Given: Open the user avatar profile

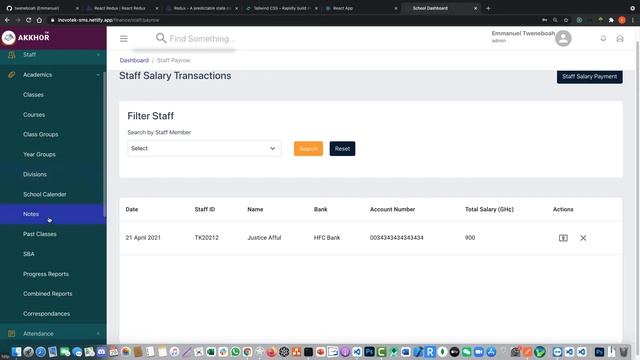Looking at the screenshot, I should 563,38.
